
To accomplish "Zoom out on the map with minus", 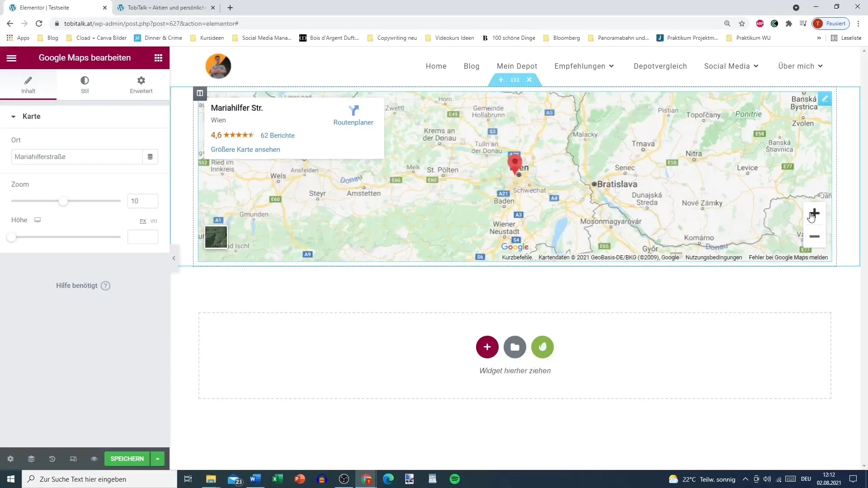I will tap(815, 236).
